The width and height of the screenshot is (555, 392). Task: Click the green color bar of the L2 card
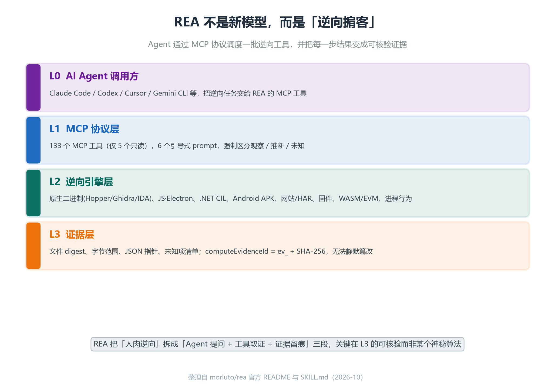pyautogui.click(x=33, y=193)
